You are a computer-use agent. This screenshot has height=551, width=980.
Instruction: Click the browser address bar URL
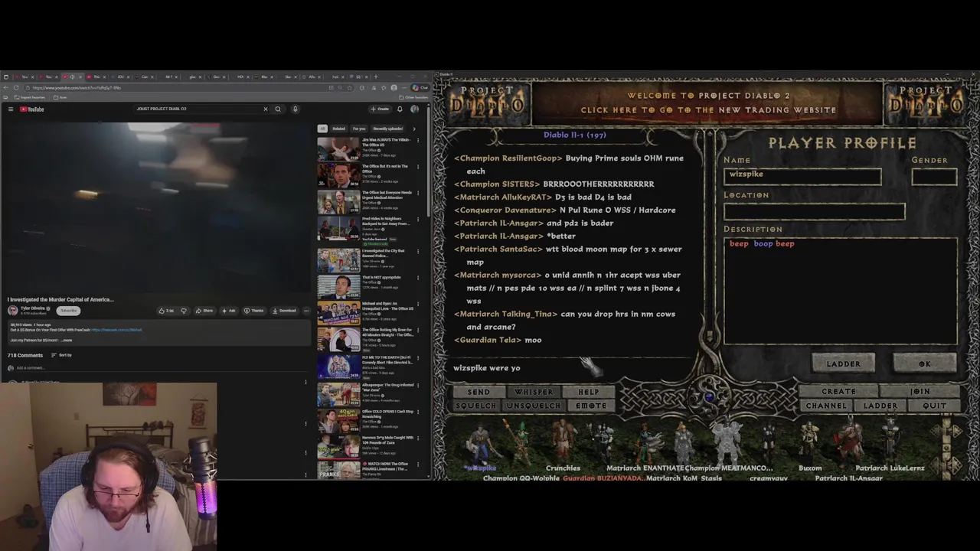(77, 87)
